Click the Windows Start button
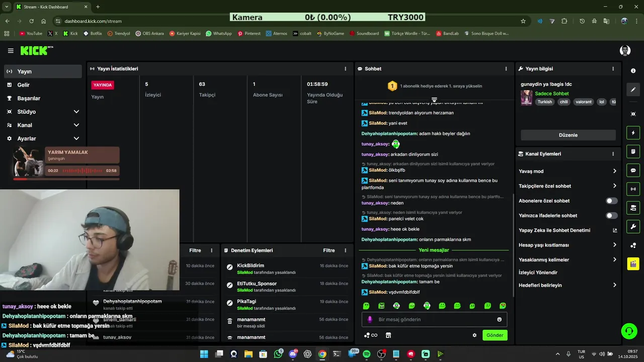Viewport: 644px width, 362px height. tap(204, 354)
